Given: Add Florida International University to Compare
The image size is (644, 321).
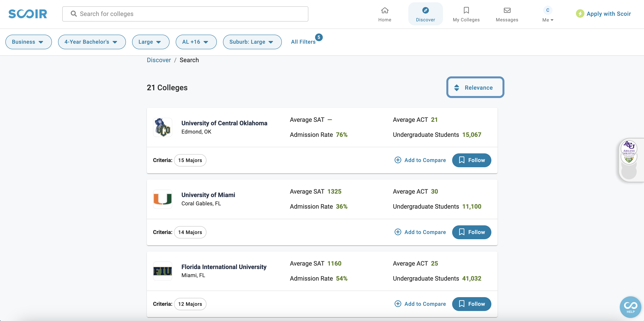Looking at the screenshot, I should click(420, 304).
